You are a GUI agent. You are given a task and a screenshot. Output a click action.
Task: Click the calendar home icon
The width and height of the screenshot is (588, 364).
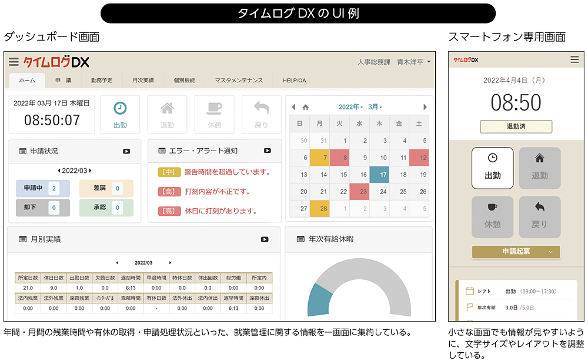pos(305,107)
